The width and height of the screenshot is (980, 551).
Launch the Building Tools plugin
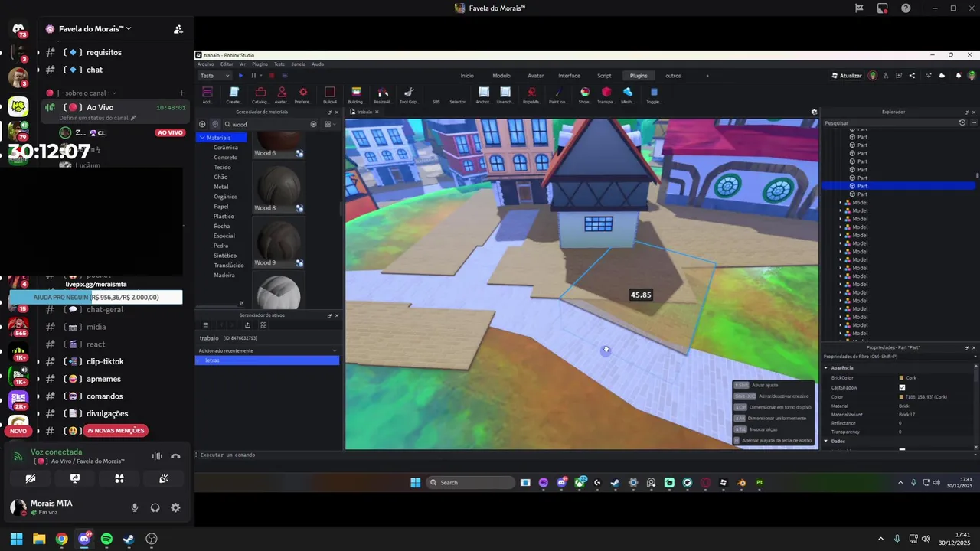point(356,93)
